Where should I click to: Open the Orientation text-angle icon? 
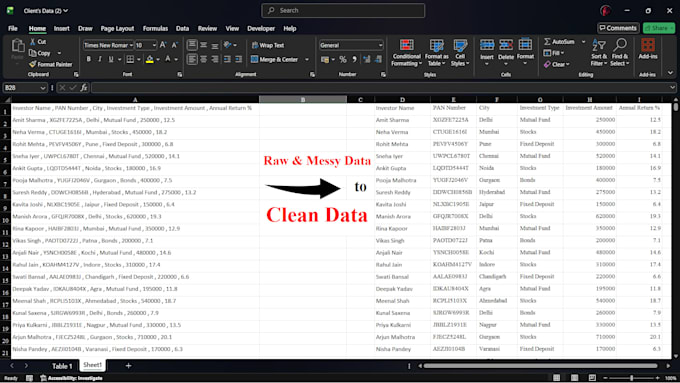click(228, 45)
